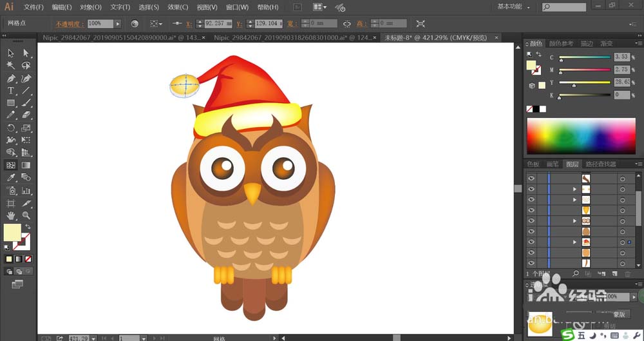Open the 文件(F) menu
Image resolution: width=644 pixels, height=341 pixels.
(33, 7)
